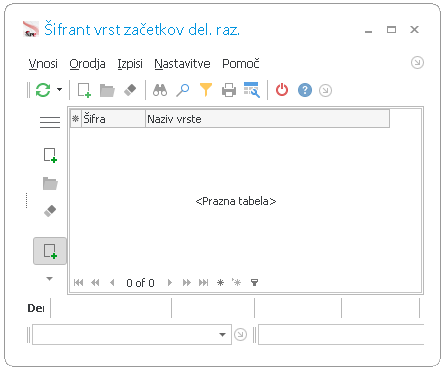Image resolution: width=445 pixels, height=372 pixels.
Task: Open the bottom left combo box dropdown
Action: click(x=222, y=334)
